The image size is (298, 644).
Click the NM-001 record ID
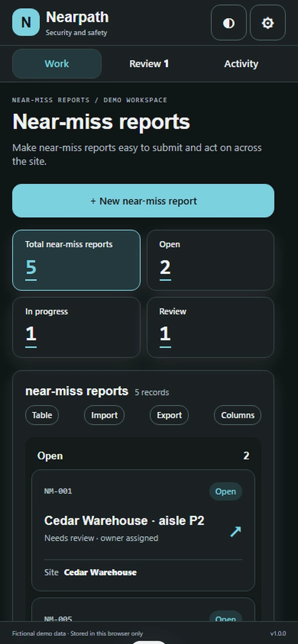pyautogui.click(x=58, y=491)
